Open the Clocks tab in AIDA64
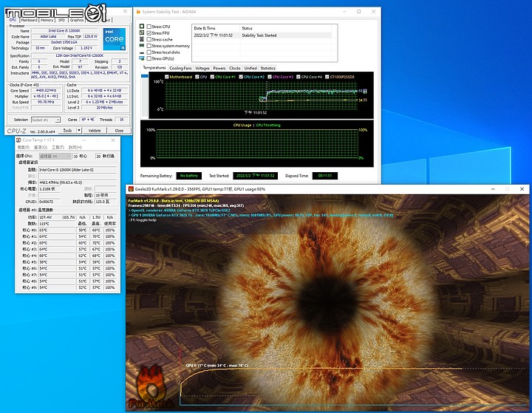This screenshot has height=413, width=532. pos(234,68)
